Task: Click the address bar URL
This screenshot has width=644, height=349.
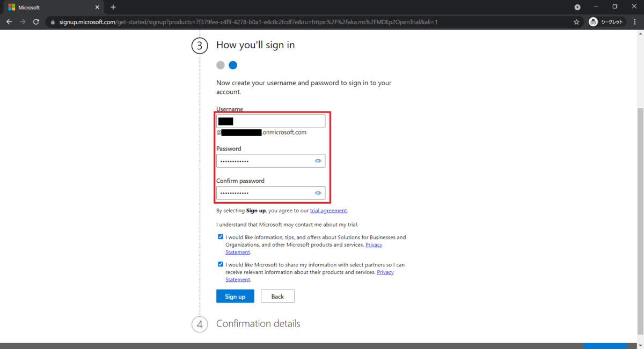Action: 248,22
